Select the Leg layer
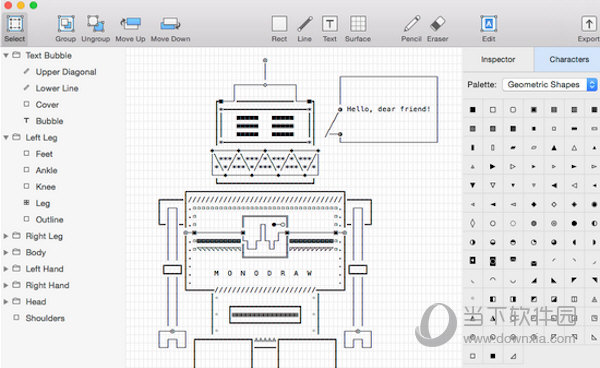600x368 pixels. pos(43,204)
